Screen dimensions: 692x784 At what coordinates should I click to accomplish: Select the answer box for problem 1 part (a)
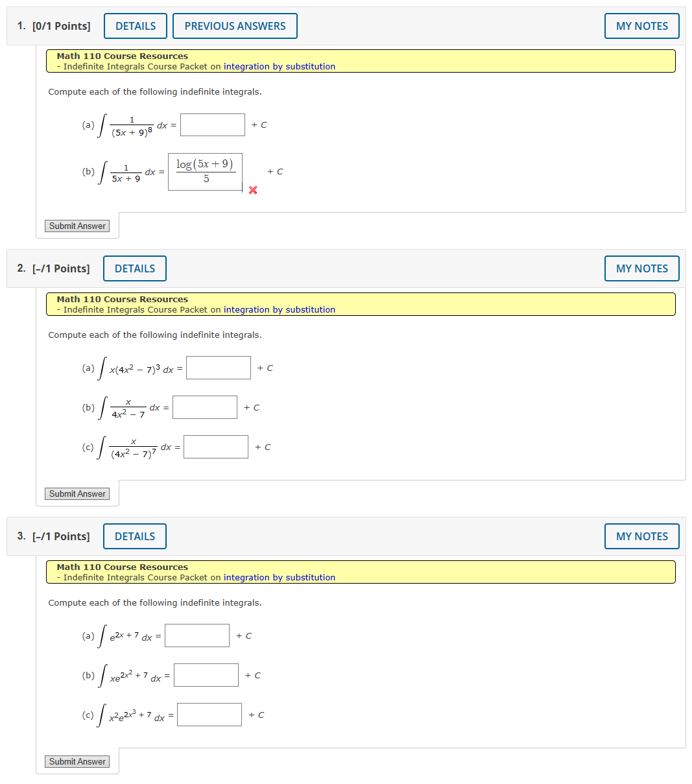click(212, 125)
